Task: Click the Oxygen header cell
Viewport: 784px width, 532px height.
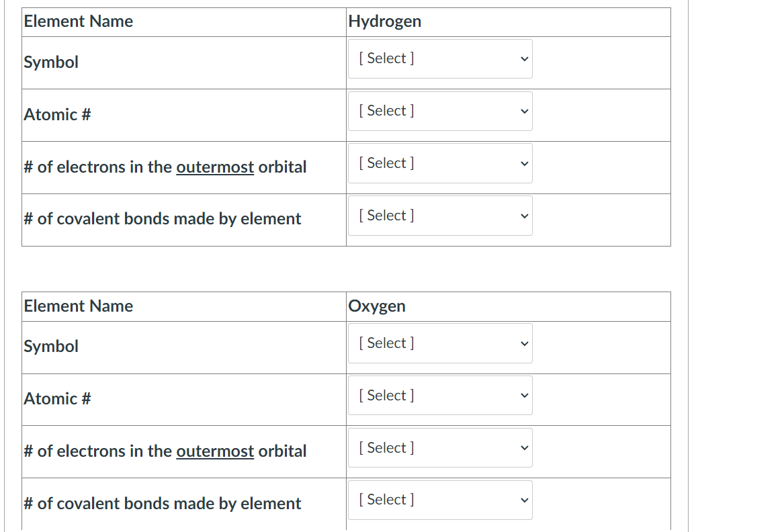Action: pos(377,306)
